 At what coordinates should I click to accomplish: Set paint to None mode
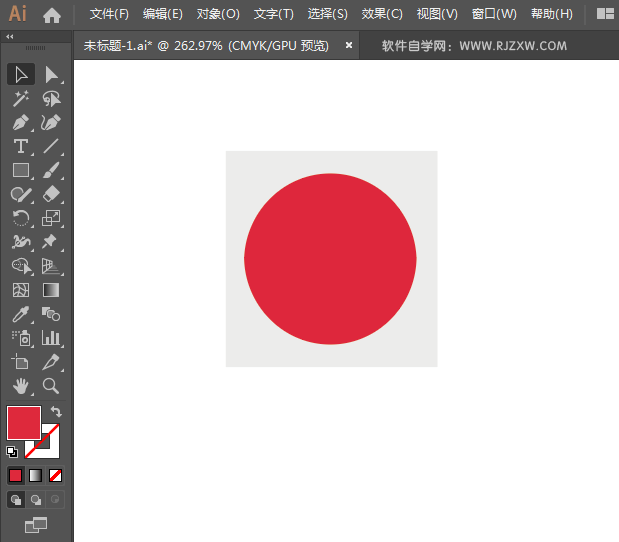pos(56,475)
